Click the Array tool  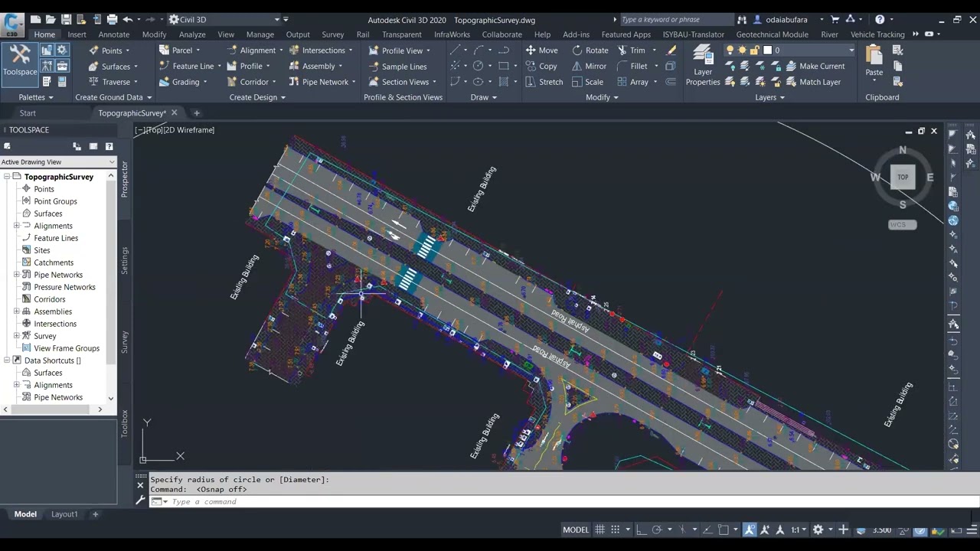click(x=632, y=82)
